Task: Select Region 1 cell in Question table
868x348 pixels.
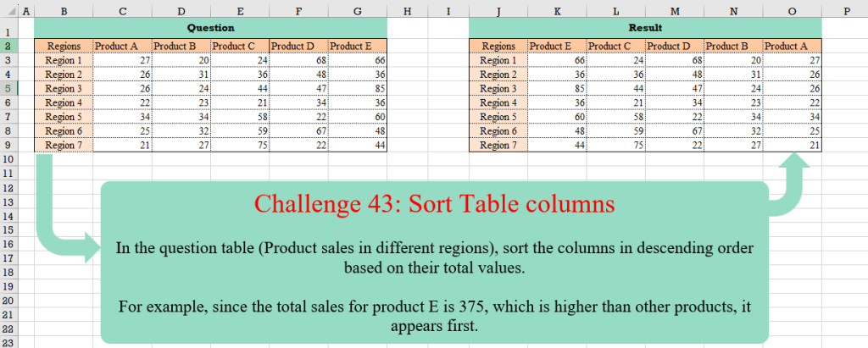Action: [64, 60]
